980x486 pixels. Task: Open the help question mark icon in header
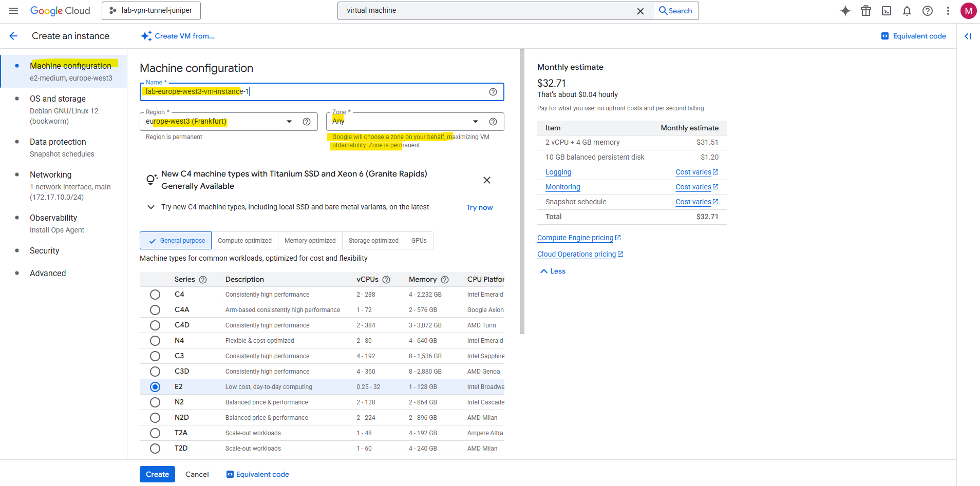[928, 11]
